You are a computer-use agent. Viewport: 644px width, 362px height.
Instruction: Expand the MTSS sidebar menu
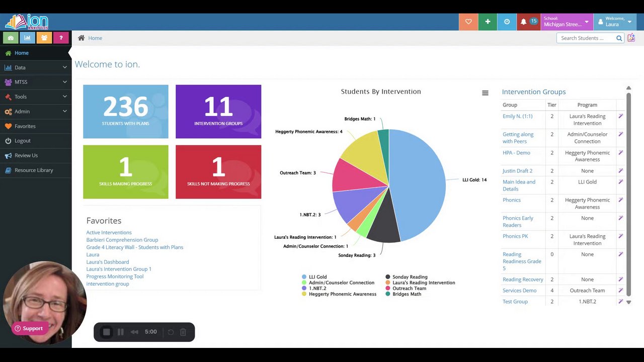36,82
